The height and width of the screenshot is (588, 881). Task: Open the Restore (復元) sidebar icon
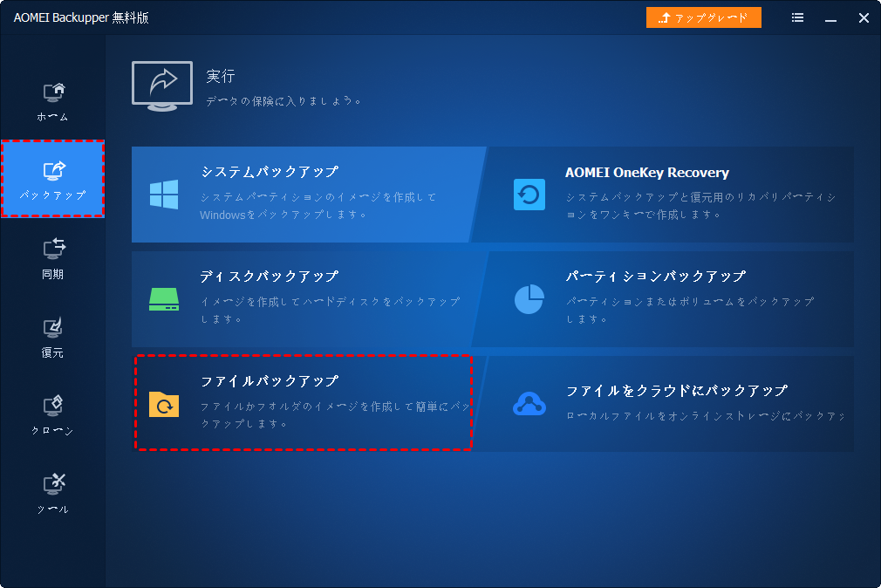pyautogui.click(x=53, y=328)
